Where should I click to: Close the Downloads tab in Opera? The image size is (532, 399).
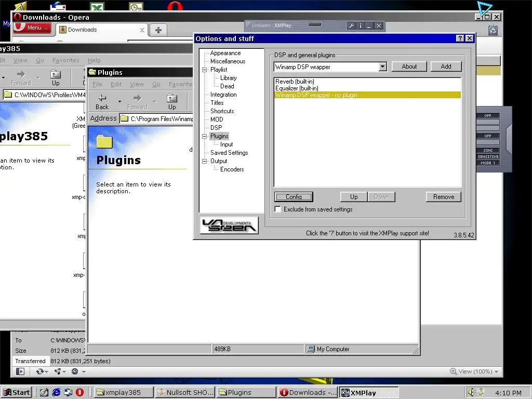142,30
